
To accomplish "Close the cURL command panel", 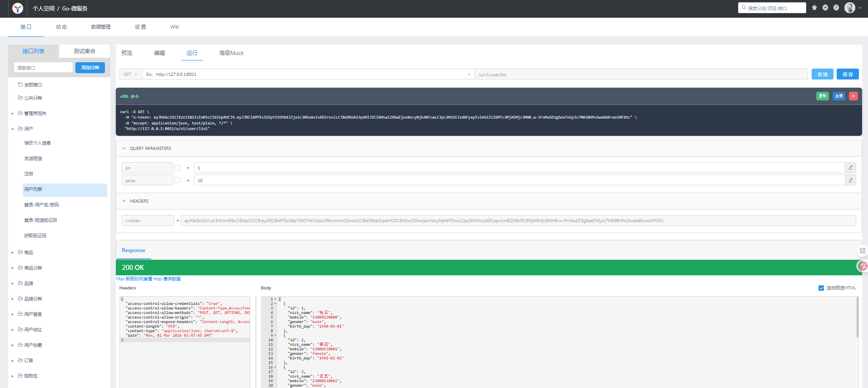I will 853,96.
